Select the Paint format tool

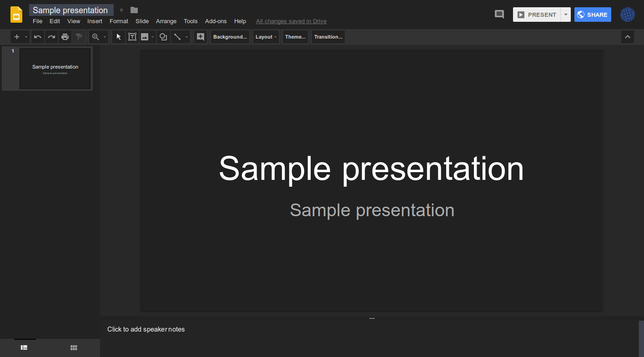(x=79, y=37)
